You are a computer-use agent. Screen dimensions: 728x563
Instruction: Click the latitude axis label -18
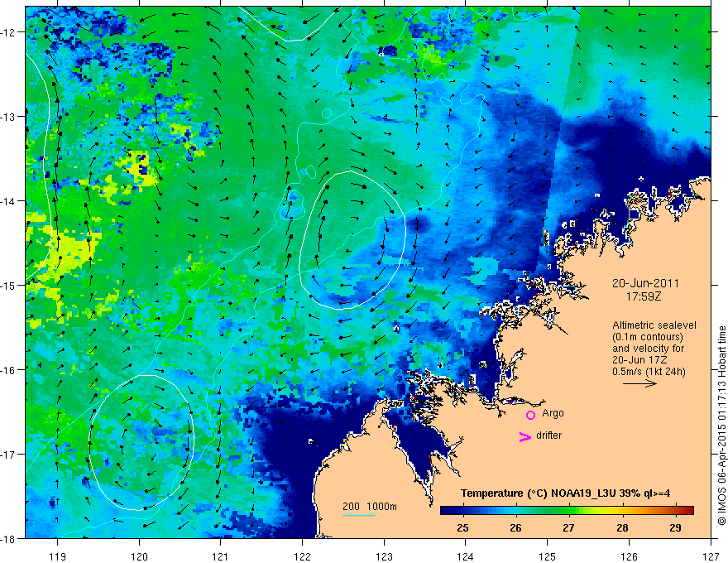(x=8, y=539)
